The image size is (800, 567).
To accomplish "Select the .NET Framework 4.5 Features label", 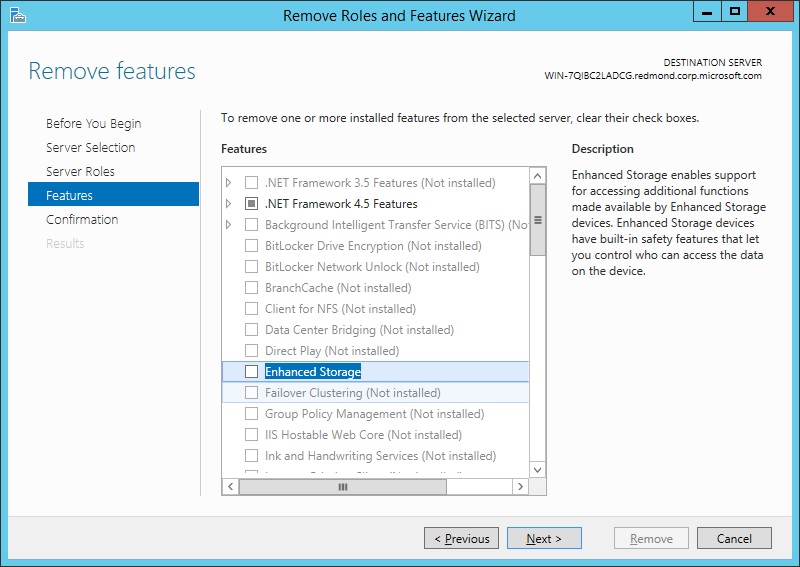I will [341, 204].
